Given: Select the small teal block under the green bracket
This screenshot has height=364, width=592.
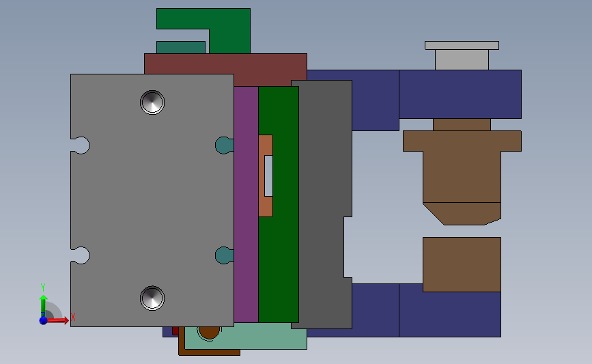Looking at the screenshot, I should [x=181, y=48].
